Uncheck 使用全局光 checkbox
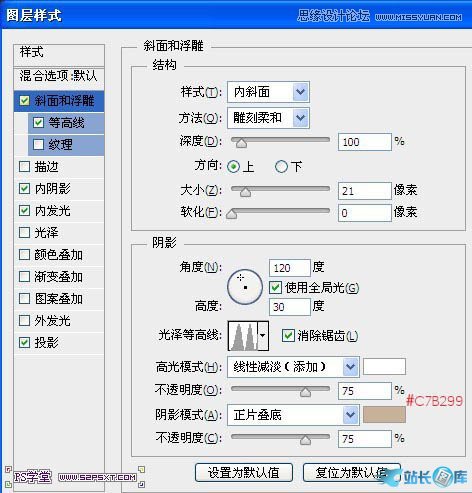Image resolution: width=472 pixels, height=493 pixels. click(275, 287)
